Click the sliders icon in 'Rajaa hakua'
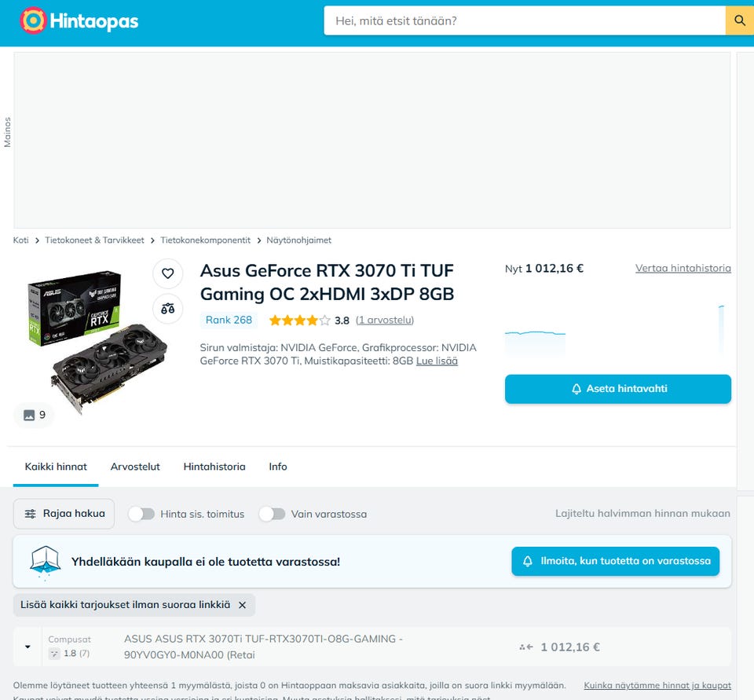 [x=31, y=514]
